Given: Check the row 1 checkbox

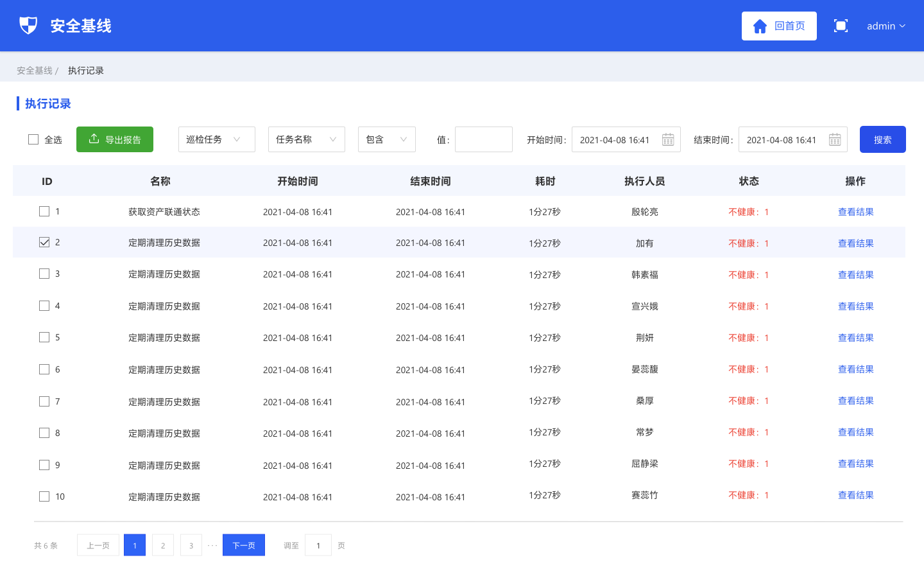Looking at the screenshot, I should (x=44, y=211).
